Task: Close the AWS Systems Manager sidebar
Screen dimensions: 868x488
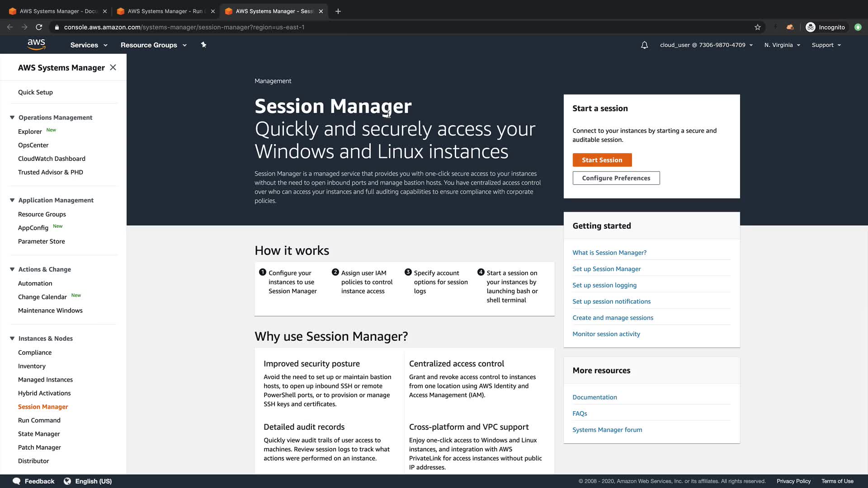Action: point(113,67)
